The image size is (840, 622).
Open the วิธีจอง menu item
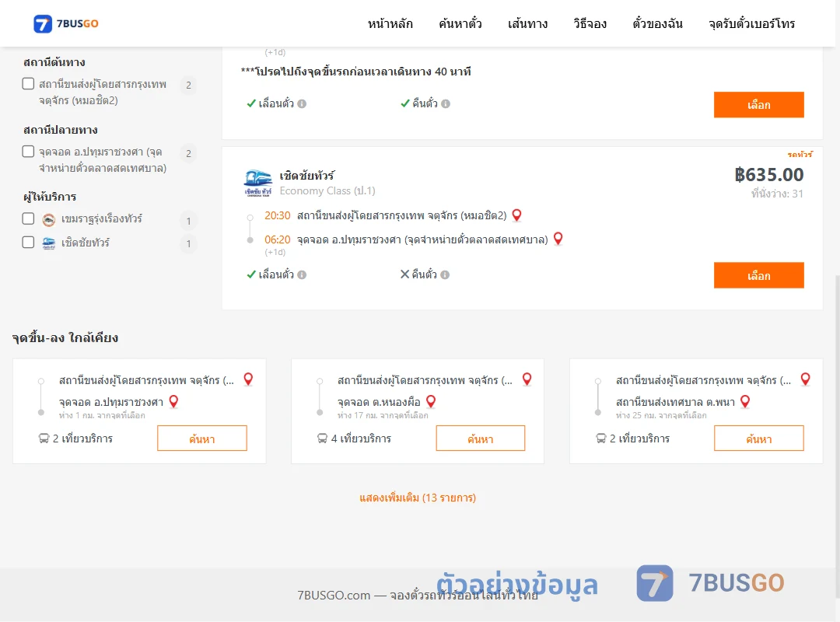pyautogui.click(x=590, y=23)
